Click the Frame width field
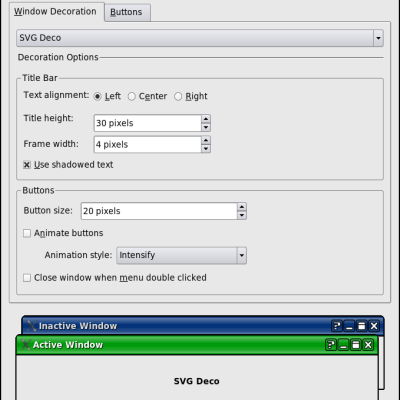Viewport: 400px width, 400px height. point(147,144)
